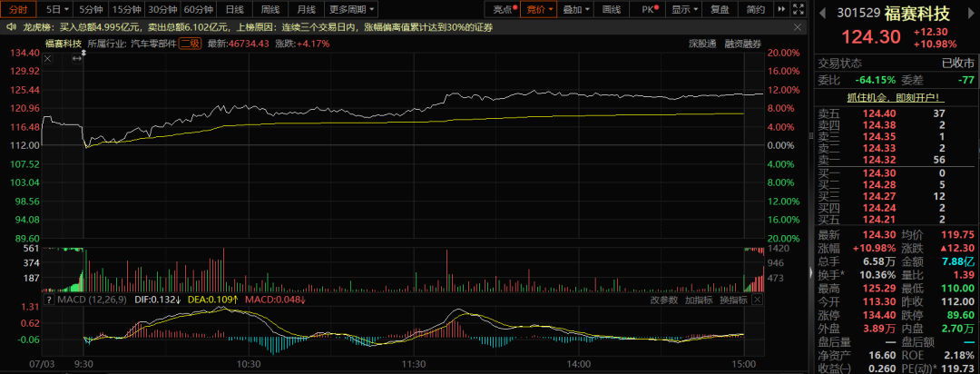Click the horizontal stretch arrows icon

point(77,58)
